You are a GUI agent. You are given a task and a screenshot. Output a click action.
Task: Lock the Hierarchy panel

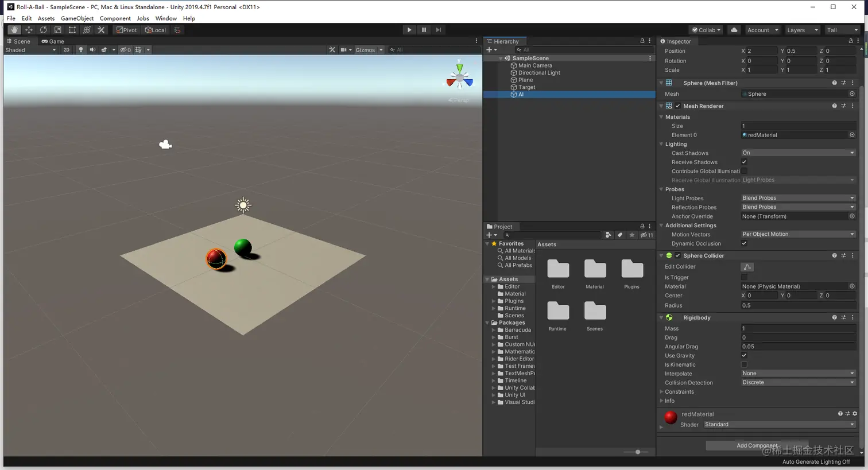pos(642,41)
